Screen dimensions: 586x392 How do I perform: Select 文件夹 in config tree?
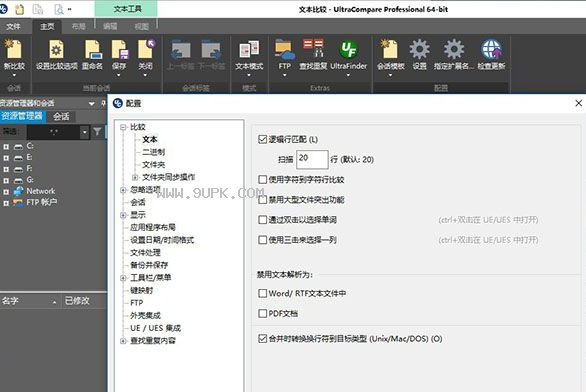[x=153, y=165]
